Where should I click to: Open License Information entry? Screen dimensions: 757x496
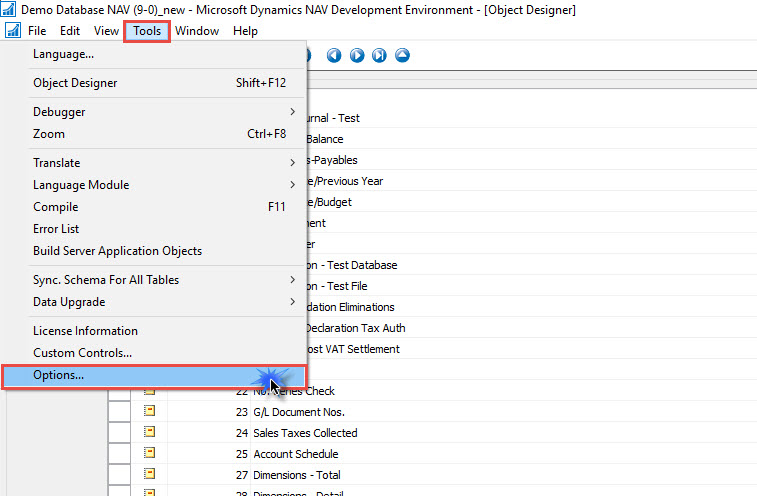[x=154, y=331]
